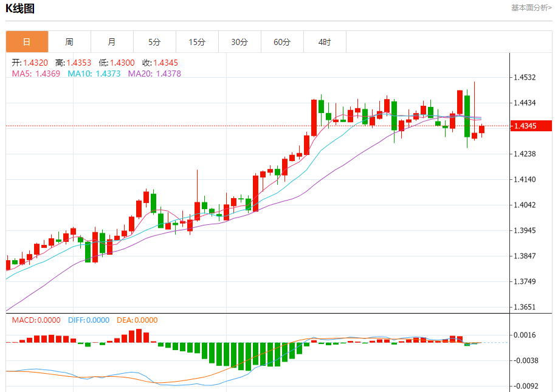Screen dimensions: 558x392
Task: Click the MA5 value label
Action: coord(36,74)
